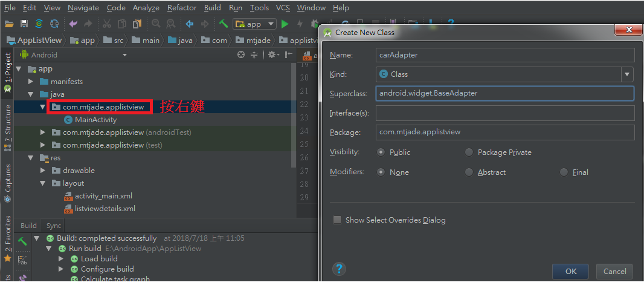Image resolution: width=644 pixels, height=294 pixels.
Task: Click the Cut scissors icon
Action: point(107,24)
